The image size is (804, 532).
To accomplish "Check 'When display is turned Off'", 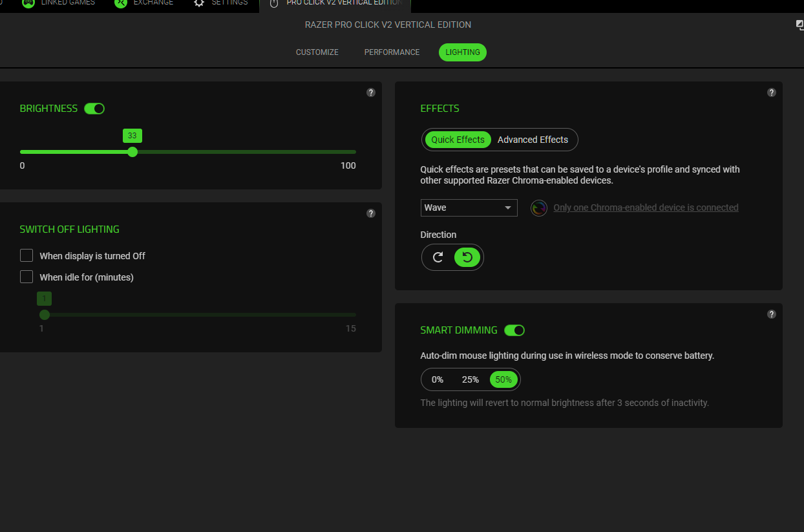I will 26,255.
